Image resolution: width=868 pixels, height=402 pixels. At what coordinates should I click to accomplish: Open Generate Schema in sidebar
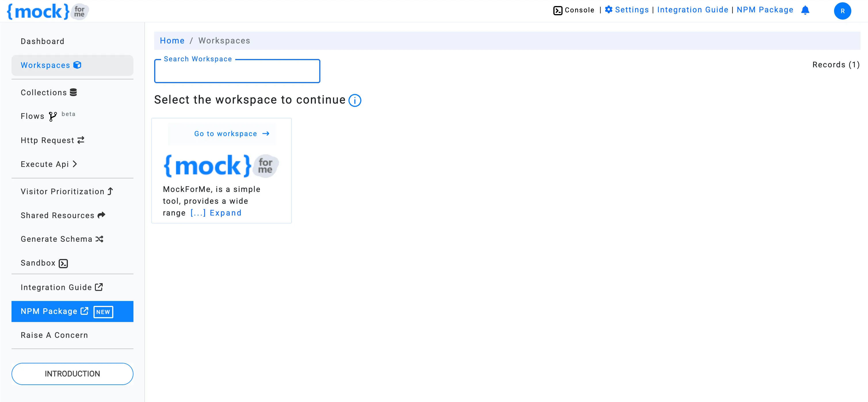click(72, 239)
